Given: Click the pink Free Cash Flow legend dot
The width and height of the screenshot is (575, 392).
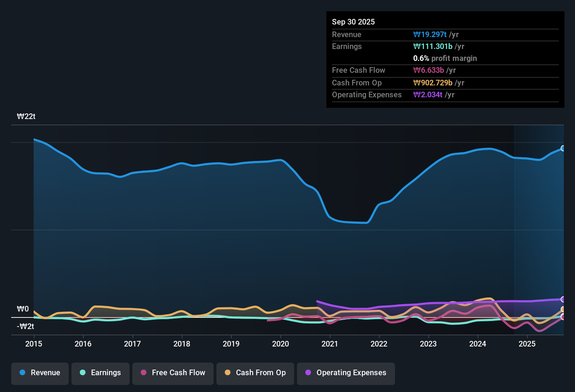Looking at the screenshot, I should pos(143,373).
